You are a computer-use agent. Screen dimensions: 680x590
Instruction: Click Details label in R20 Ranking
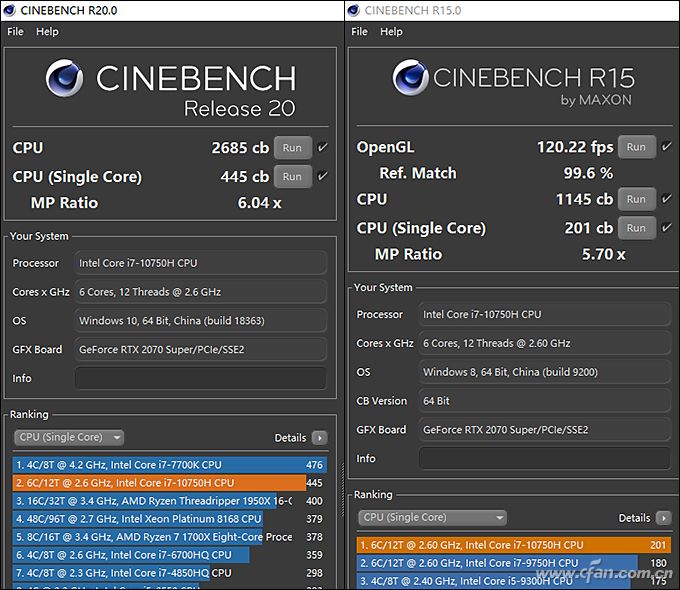pyautogui.click(x=290, y=438)
